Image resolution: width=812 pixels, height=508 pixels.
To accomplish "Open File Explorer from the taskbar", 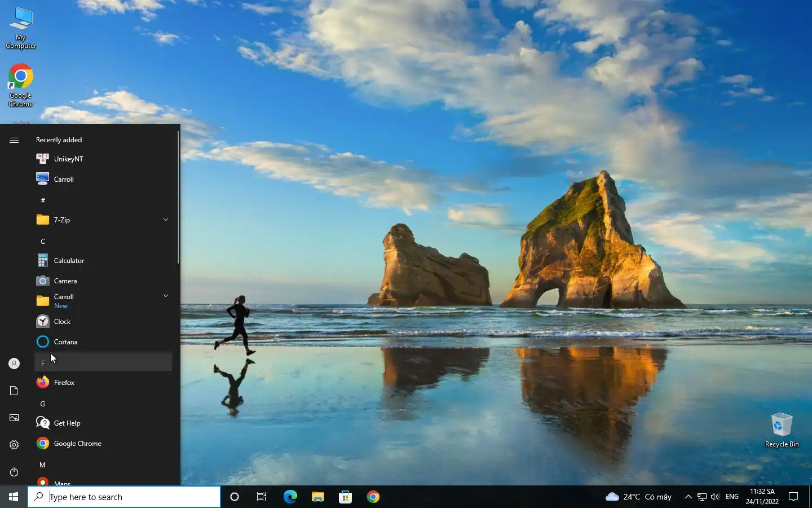I will coord(317,497).
